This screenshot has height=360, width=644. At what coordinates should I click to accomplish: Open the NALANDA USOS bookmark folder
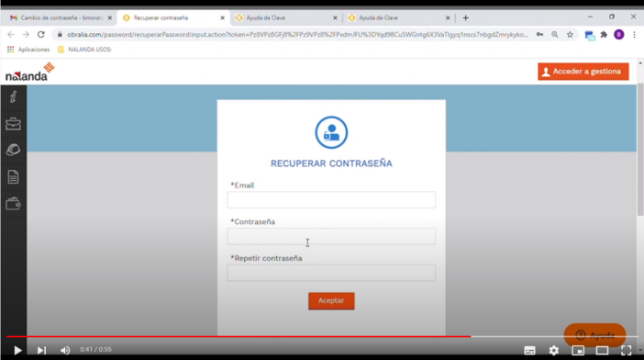point(84,50)
